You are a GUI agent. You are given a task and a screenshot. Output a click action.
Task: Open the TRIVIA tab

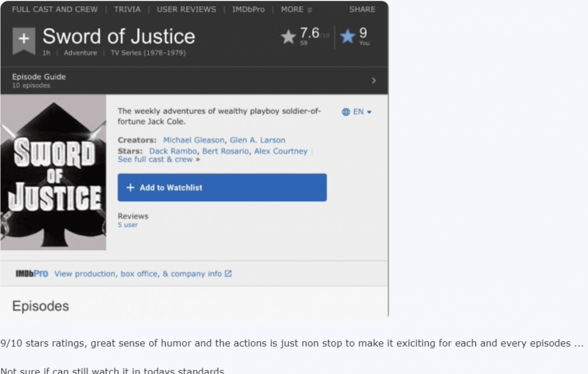tap(127, 10)
